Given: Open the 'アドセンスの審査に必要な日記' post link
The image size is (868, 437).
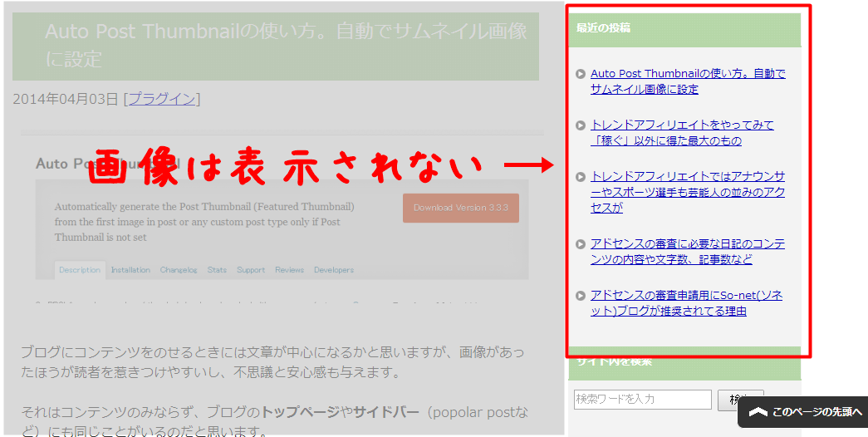Looking at the screenshot, I should pos(688,252).
